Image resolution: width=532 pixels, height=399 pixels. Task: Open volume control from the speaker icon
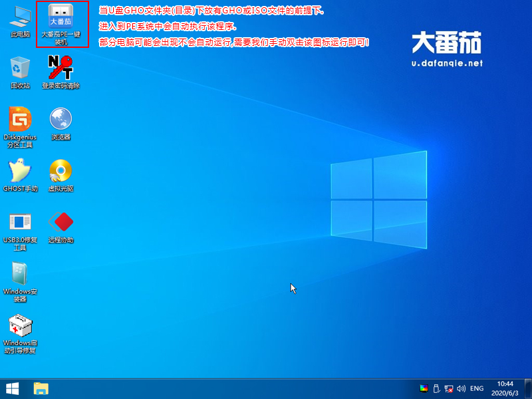pos(462,388)
